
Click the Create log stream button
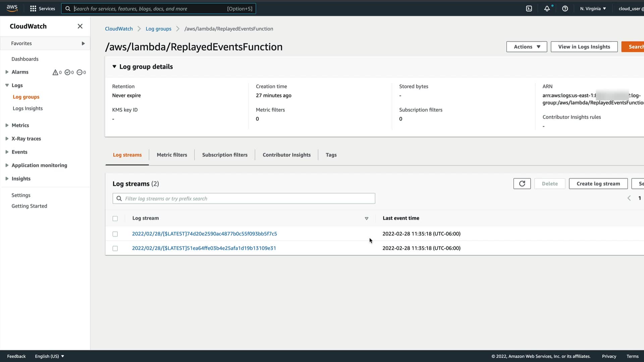(x=598, y=184)
